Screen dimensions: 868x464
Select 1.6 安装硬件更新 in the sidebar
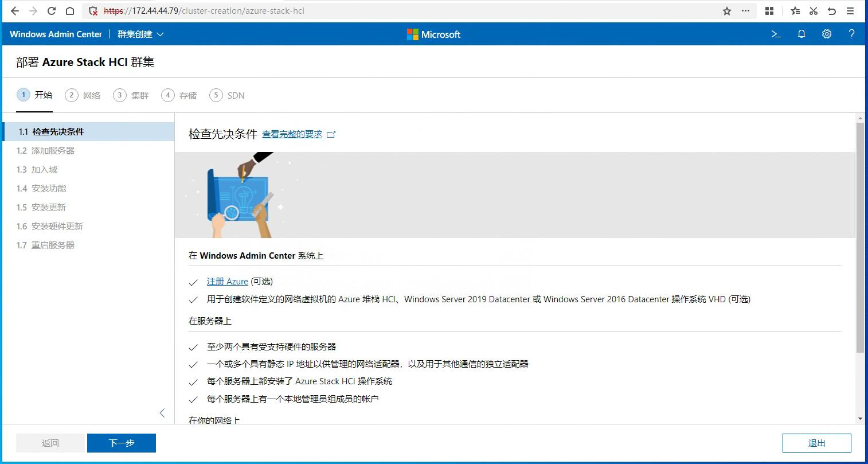[x=88, y=226]
